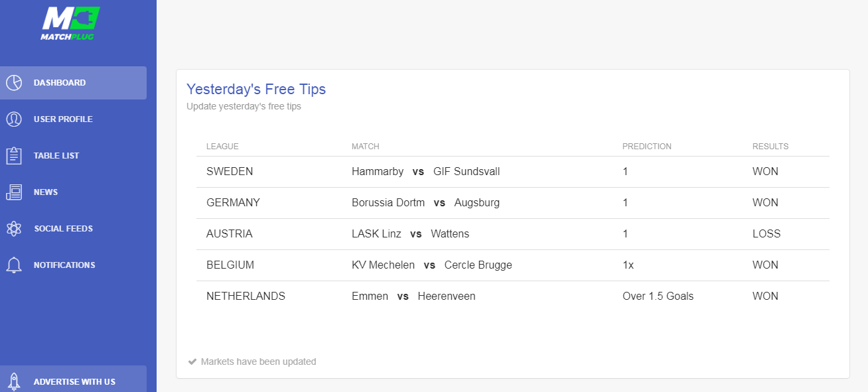The image size is (868, 392).
Task: Click the Dashboard pie chart icon
Action: tap(14, 83)
